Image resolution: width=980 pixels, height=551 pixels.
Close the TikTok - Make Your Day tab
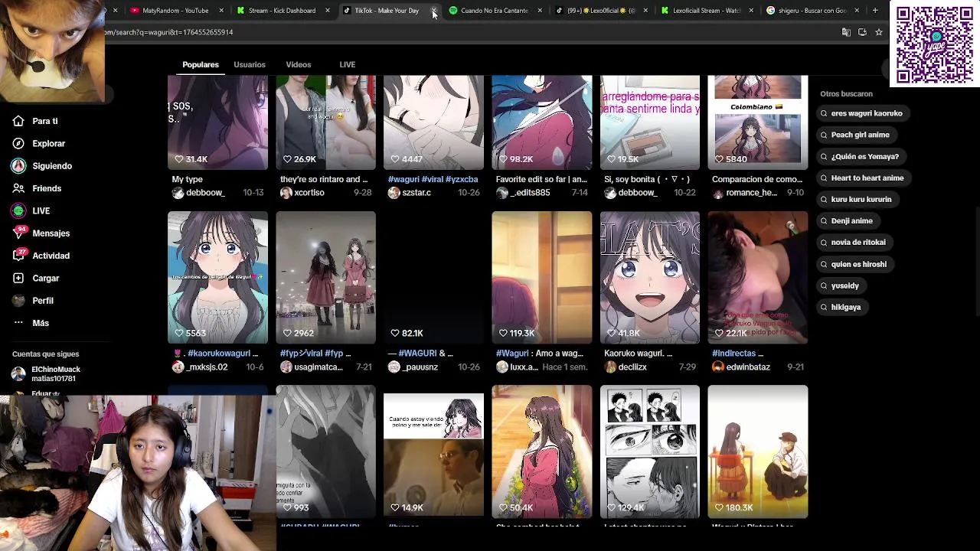click(x=433, y=11)
